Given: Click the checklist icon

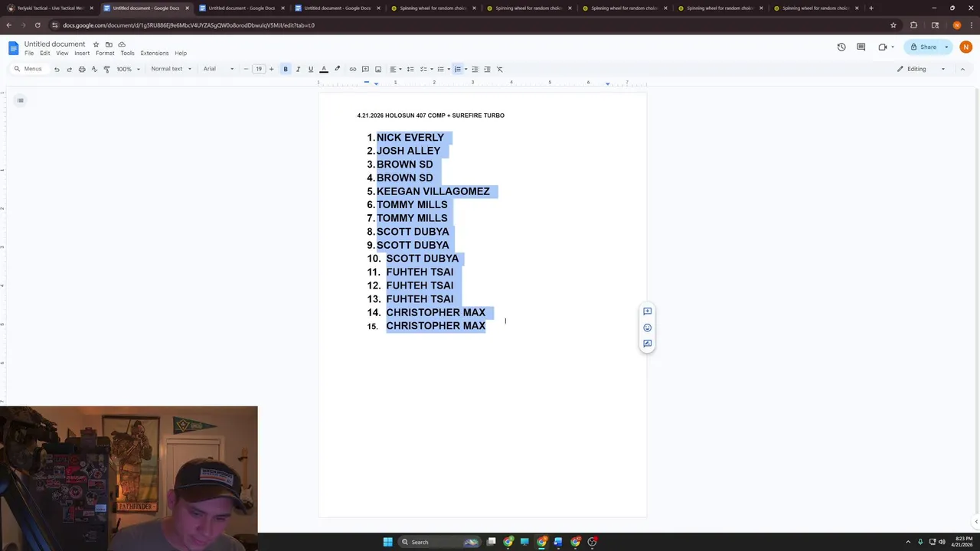Looking at the screenshot, I should click(423, 69).
